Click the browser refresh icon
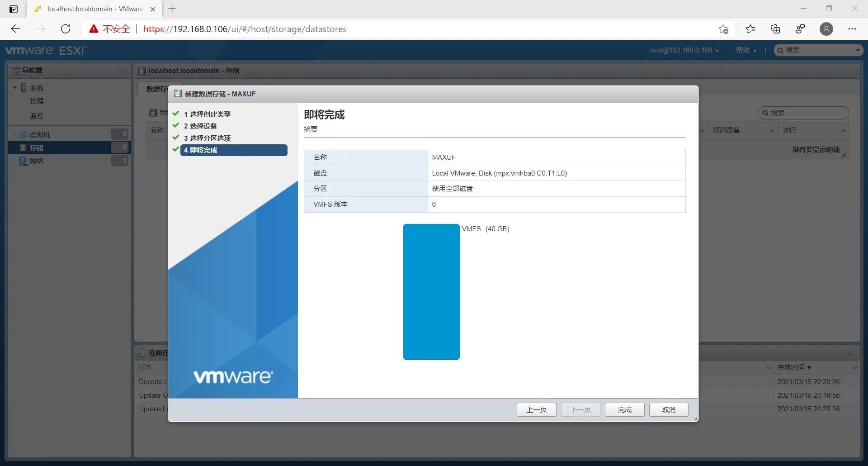868x466 pixels. tap(66, 29)
